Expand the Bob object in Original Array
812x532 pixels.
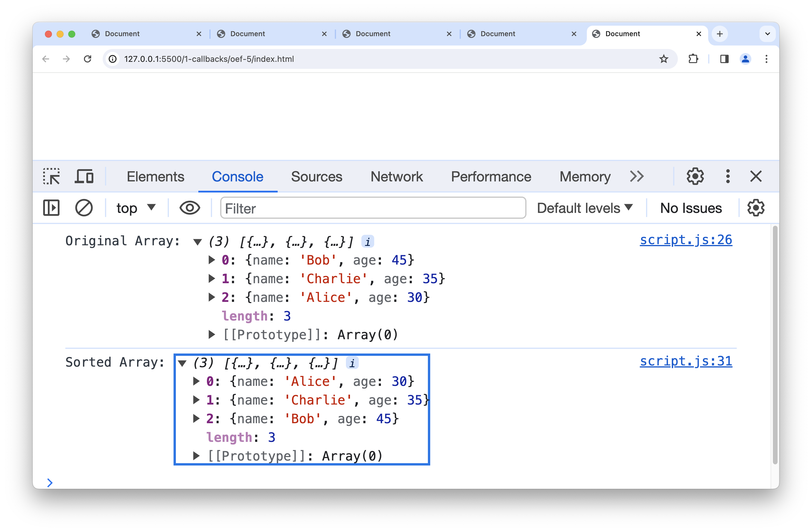point(212,260)
